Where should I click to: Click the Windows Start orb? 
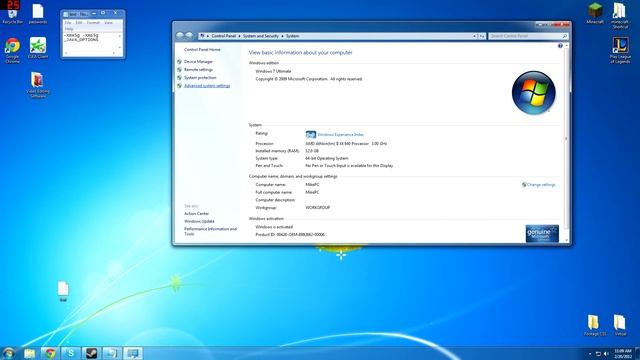[9, 353]
